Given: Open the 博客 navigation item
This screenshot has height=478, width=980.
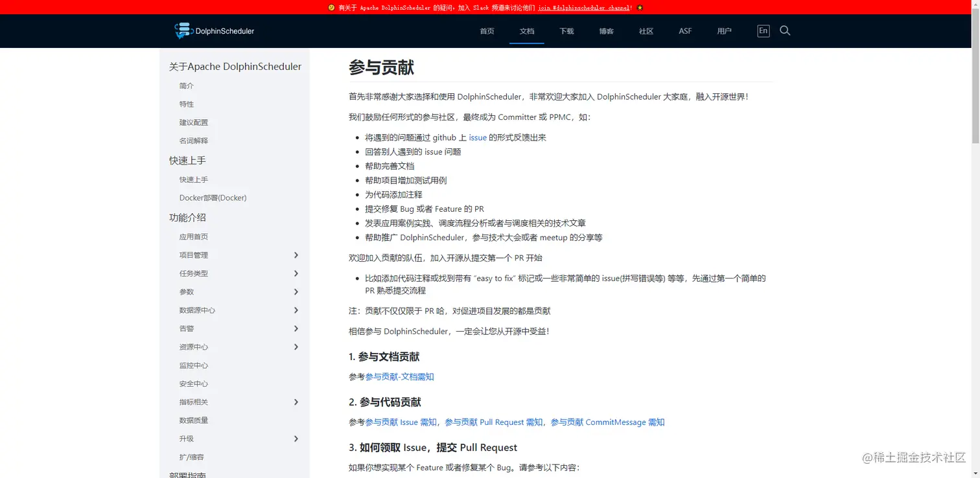Looking at the screenshot, I should point(606,31).
